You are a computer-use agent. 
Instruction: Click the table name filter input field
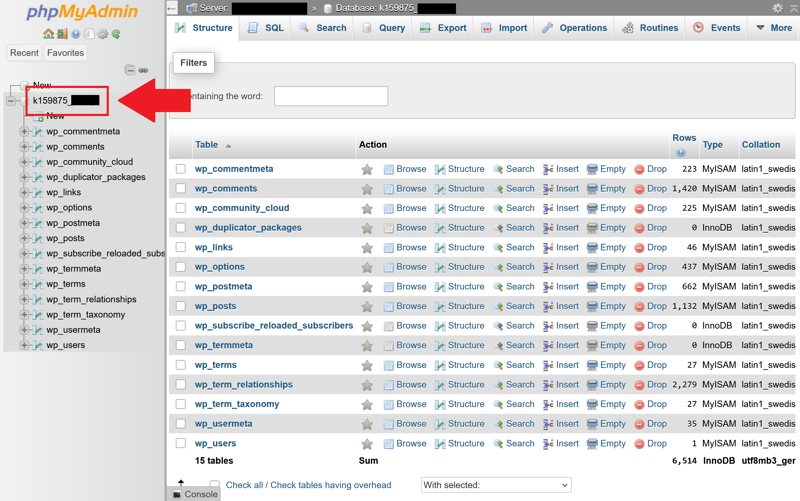coord(331,96)
